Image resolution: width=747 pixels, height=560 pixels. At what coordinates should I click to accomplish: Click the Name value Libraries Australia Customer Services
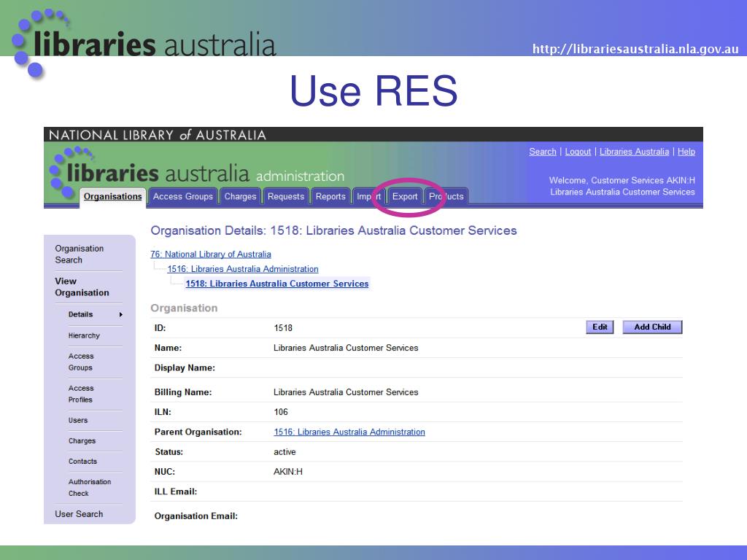click(x=346, y=348)
